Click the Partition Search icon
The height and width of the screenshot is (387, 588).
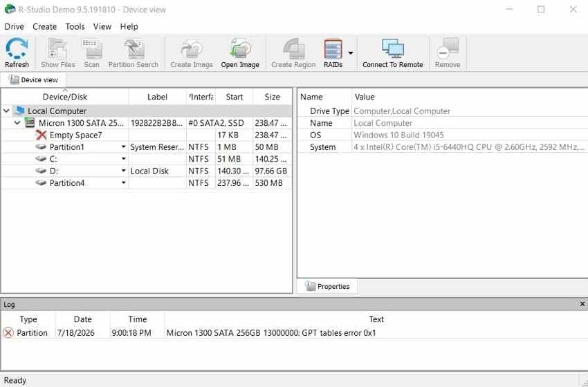point(134,48)
